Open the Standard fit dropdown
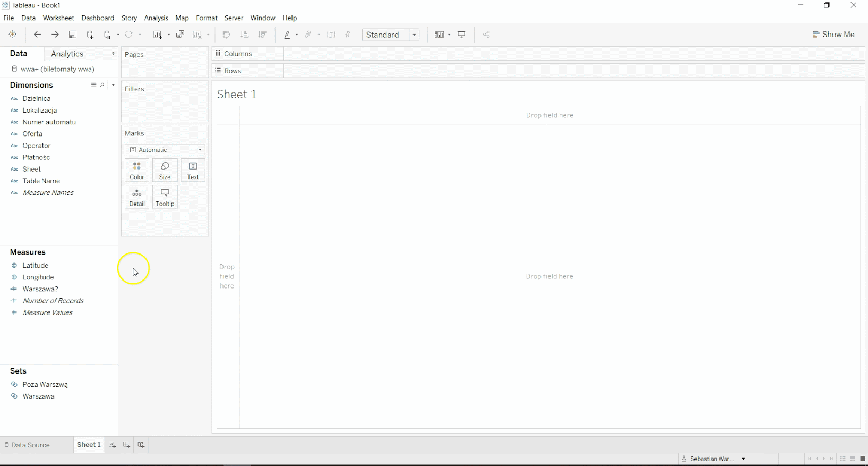Image resolution: width=868 pixels, height=466 pixels. 391,35
